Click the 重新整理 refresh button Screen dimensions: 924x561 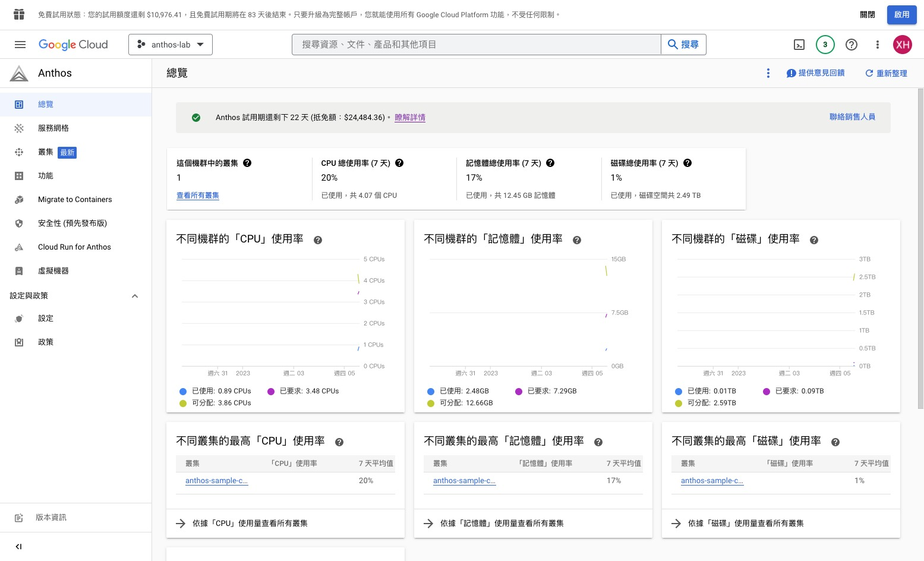[886, 73]
